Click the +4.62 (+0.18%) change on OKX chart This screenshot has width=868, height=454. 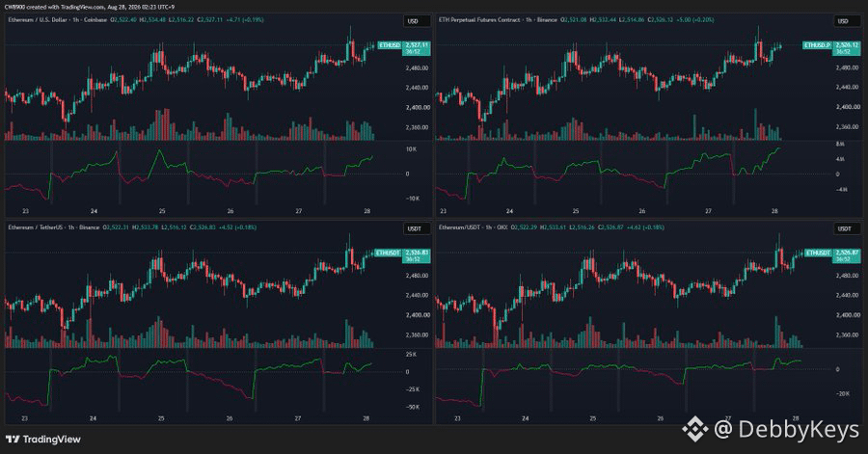click(x=645, y=227)
